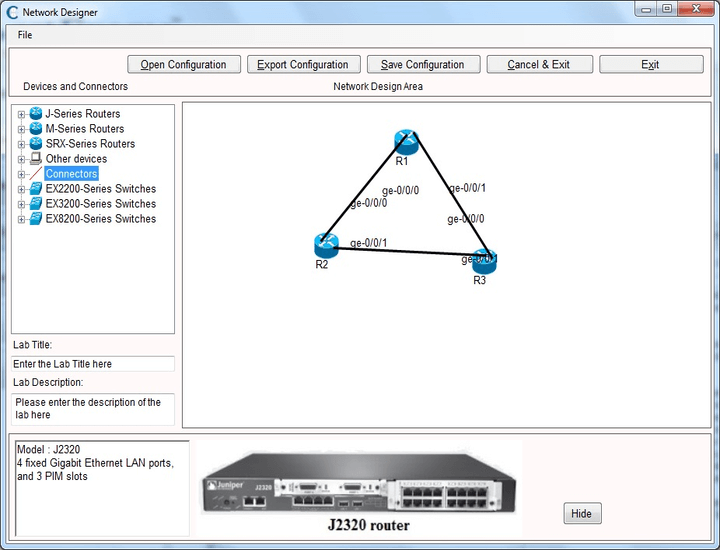Click the J2320 router image
This screenshot has width=720, height=550.
359,483
